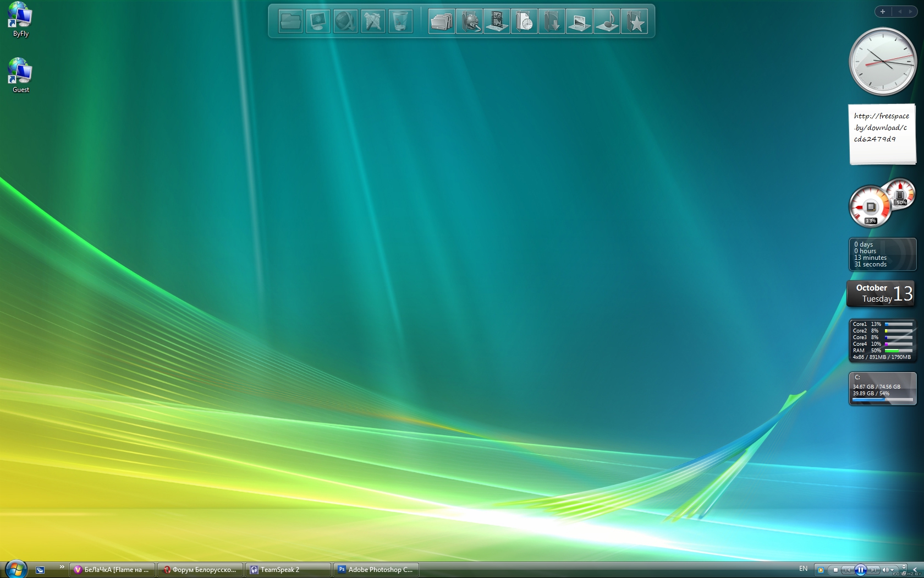The image size is (924, 578).
Task: Click the analog clock gadget
Action: pos(883,62)
